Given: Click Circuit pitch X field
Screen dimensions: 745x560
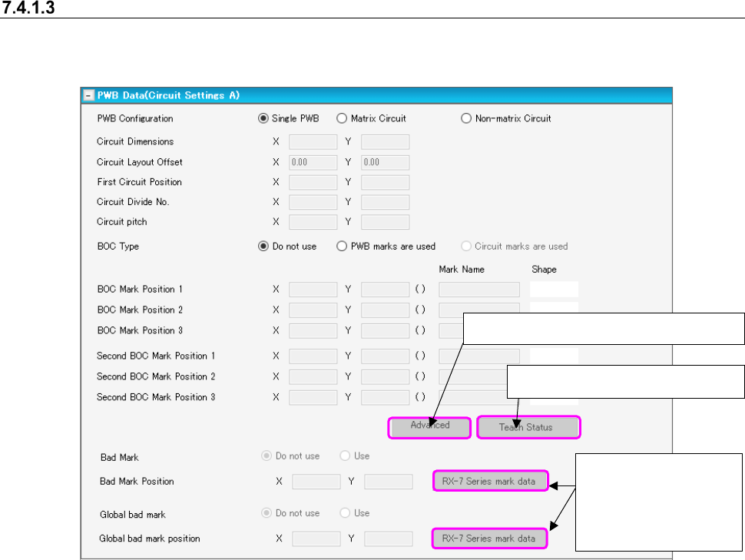Looking at the screenshot, I should tap(313, 222).
